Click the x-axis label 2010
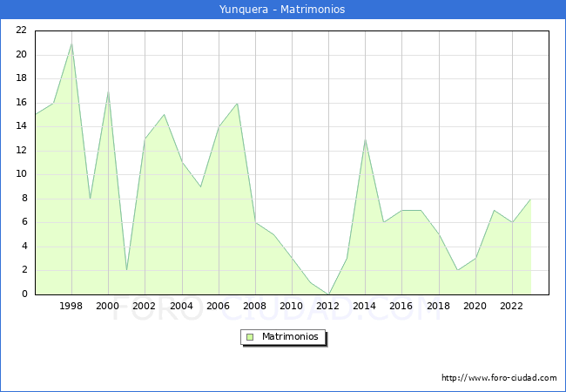 point(291,306)
